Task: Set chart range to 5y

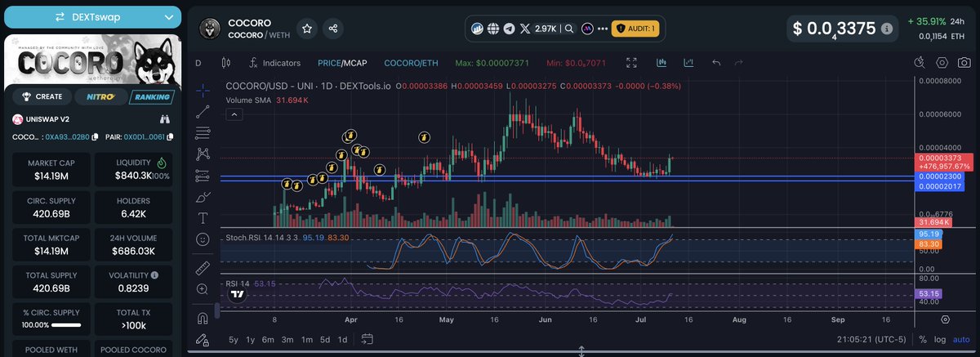Action: click(x=234, y=340)
